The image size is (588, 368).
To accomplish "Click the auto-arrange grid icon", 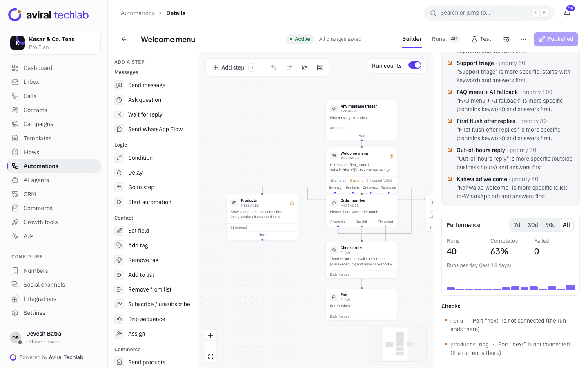I will (305, 67).
